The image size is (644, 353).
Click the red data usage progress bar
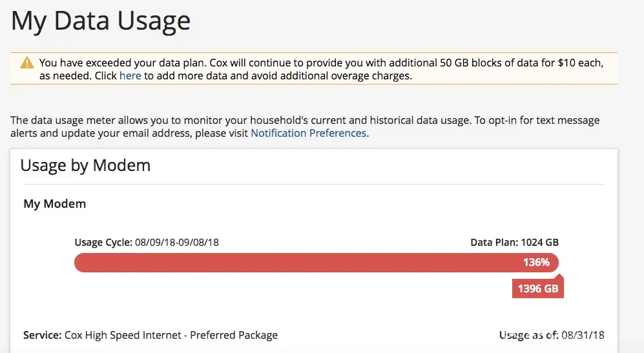point(291,263)
